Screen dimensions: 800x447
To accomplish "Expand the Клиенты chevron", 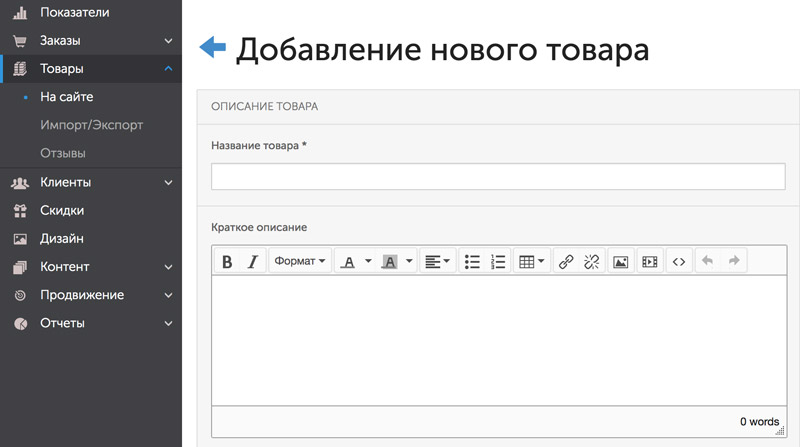I will pos(168,182).
